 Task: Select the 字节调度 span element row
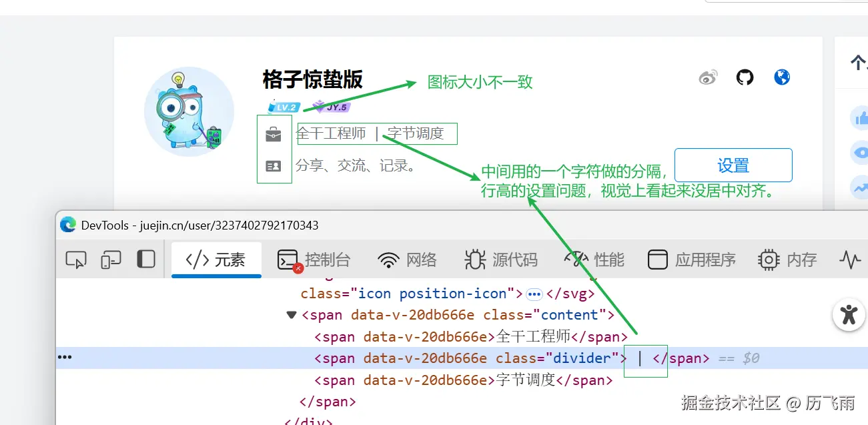[x=463, y=380]
